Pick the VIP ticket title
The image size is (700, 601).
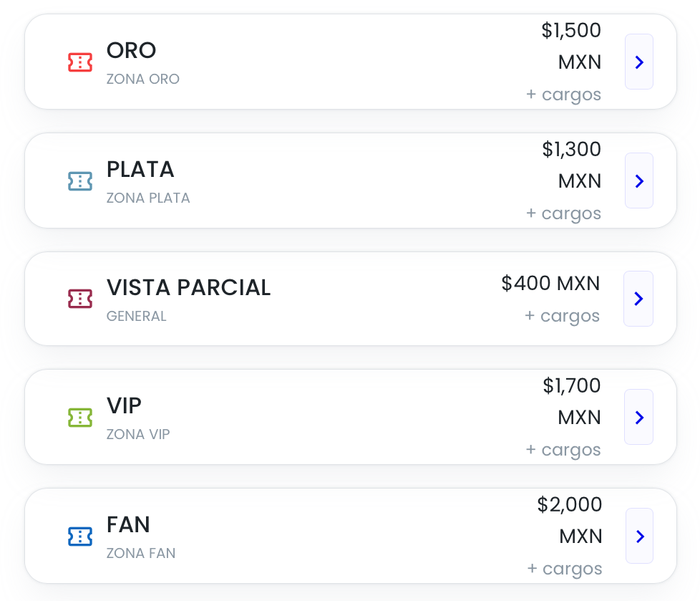[124, 405]
